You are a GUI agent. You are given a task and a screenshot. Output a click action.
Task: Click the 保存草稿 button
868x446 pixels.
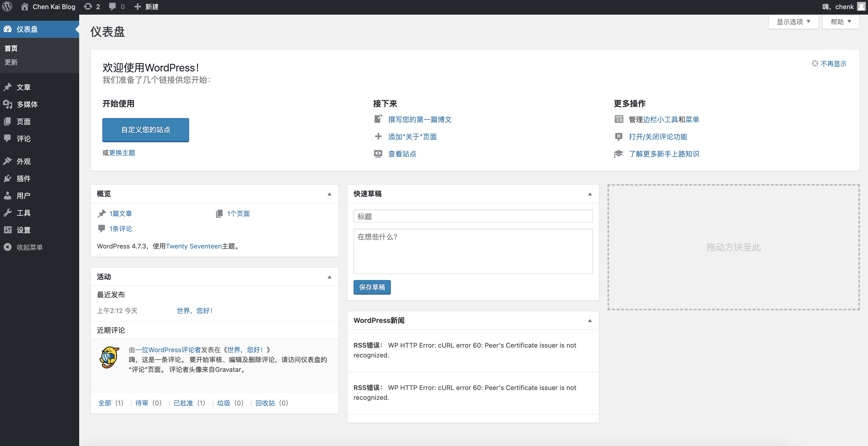[372, 287]
